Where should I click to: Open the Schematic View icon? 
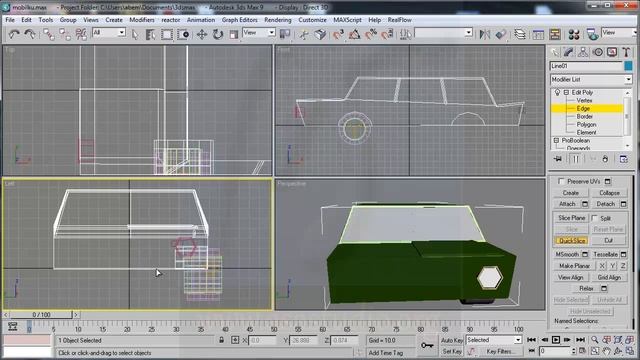555,35
